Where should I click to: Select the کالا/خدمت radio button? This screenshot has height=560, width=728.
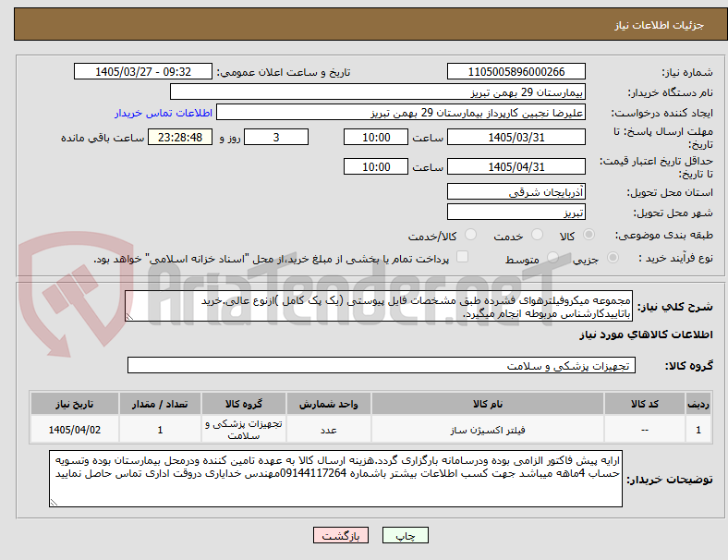tap(471, 235)
